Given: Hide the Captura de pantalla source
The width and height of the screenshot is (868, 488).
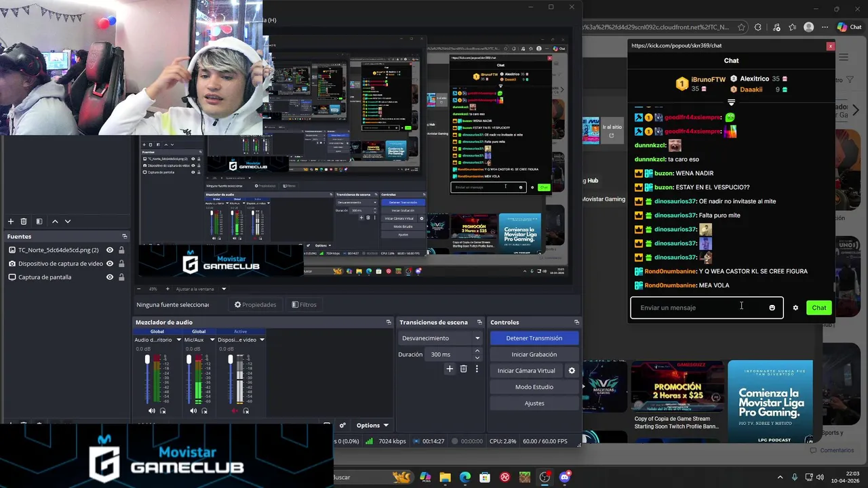Looking at the screenshot, I should click(110, 277).
